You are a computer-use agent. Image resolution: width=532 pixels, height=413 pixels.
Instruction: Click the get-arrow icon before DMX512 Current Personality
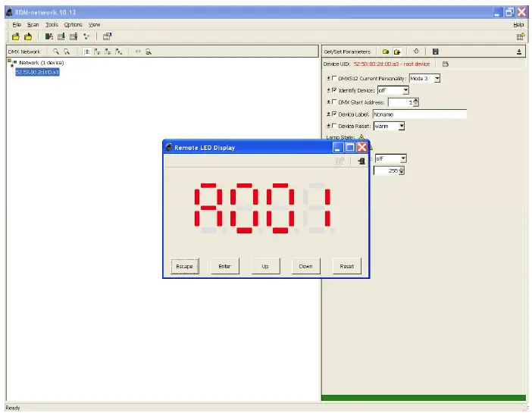tap(328, 78)
